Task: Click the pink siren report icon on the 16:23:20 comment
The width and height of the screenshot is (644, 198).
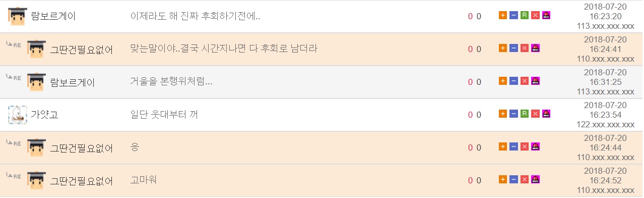Action: [547, 16]
